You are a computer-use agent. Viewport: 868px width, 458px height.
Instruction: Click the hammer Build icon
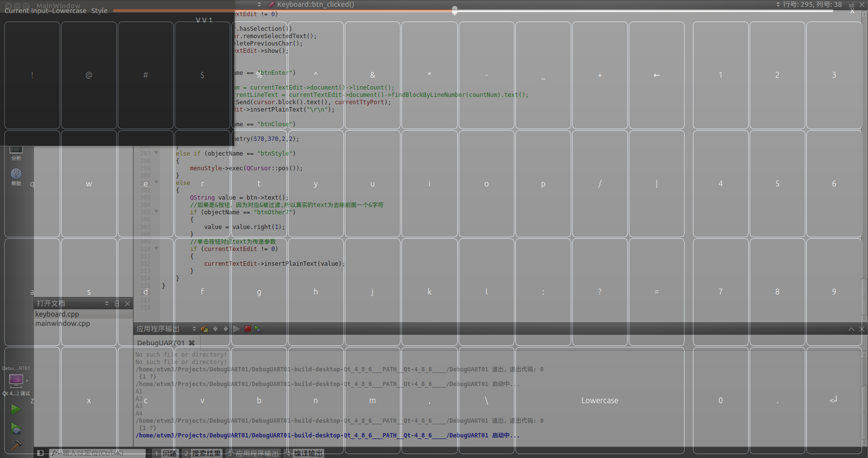point(16,446)
